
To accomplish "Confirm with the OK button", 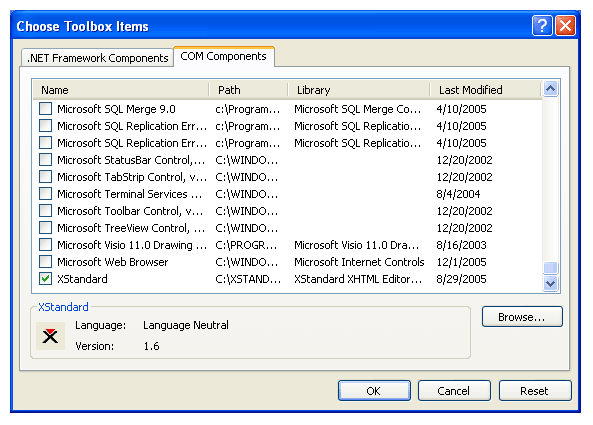I will click(x=374, y=391).
